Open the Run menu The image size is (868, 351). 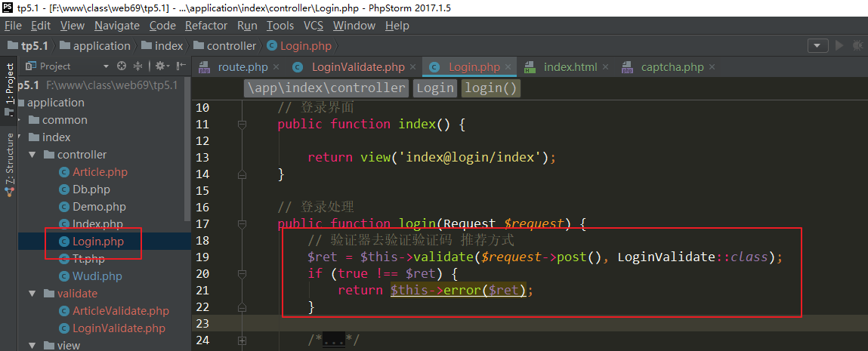(247, 26)
